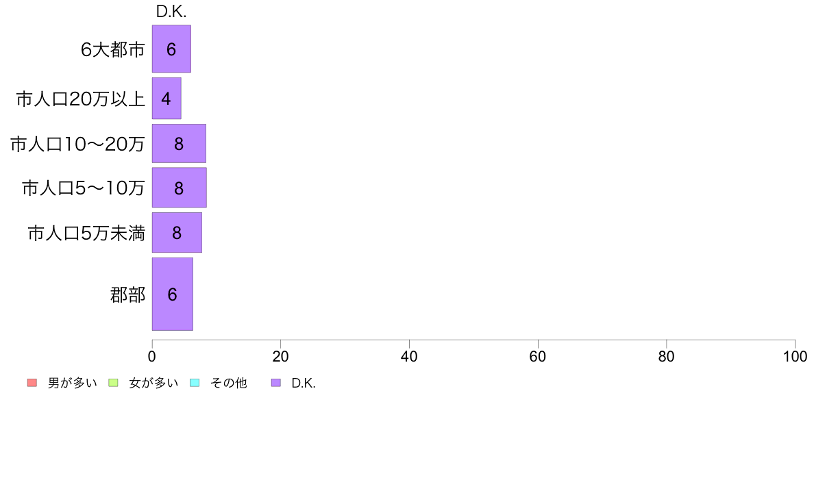Click the 女が多い legend label
The height and width of the screenshot is (504, 814).
tap(153, 383)
